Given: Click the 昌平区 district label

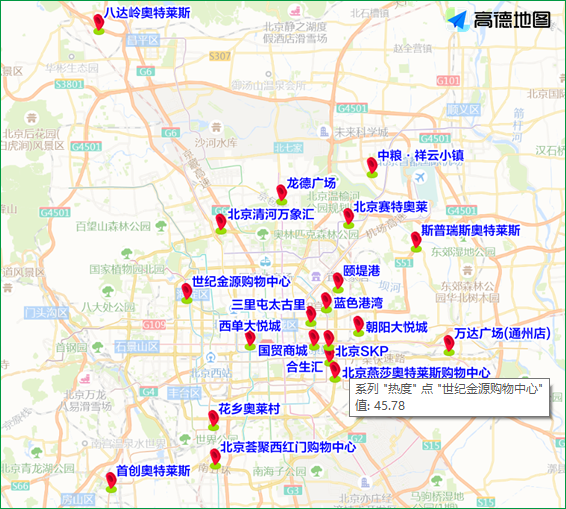Looking at the screenshot, I should [143, 40].
